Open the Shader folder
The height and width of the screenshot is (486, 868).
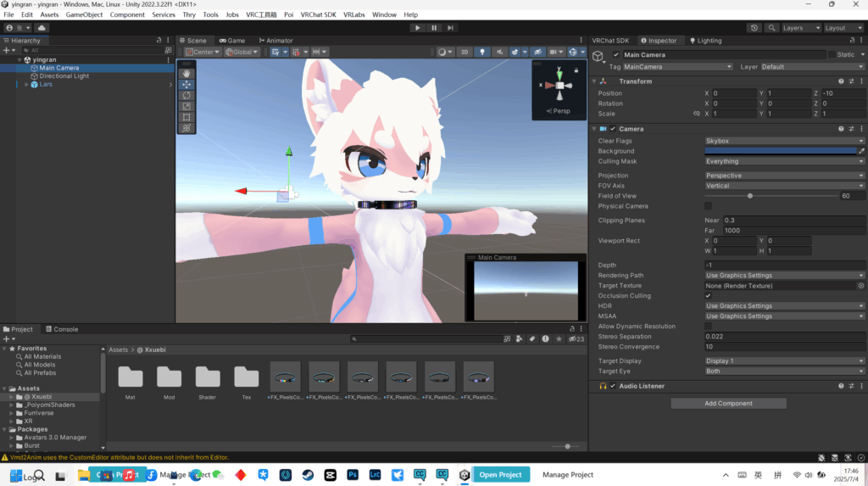pyautogui.click(x=208, y=382)
